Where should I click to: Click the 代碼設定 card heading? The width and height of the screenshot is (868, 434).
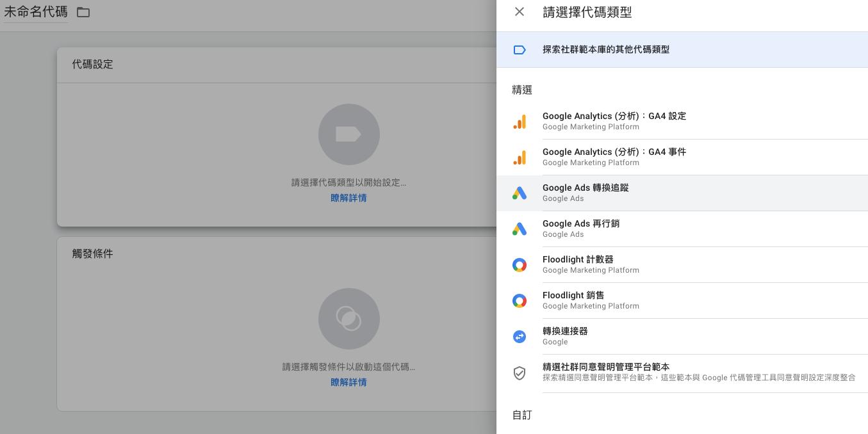click(x=93, y=65)
